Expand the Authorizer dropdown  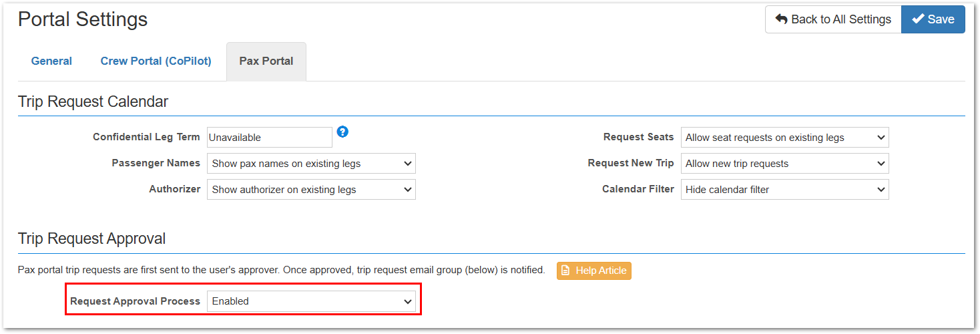click(311, 189)
